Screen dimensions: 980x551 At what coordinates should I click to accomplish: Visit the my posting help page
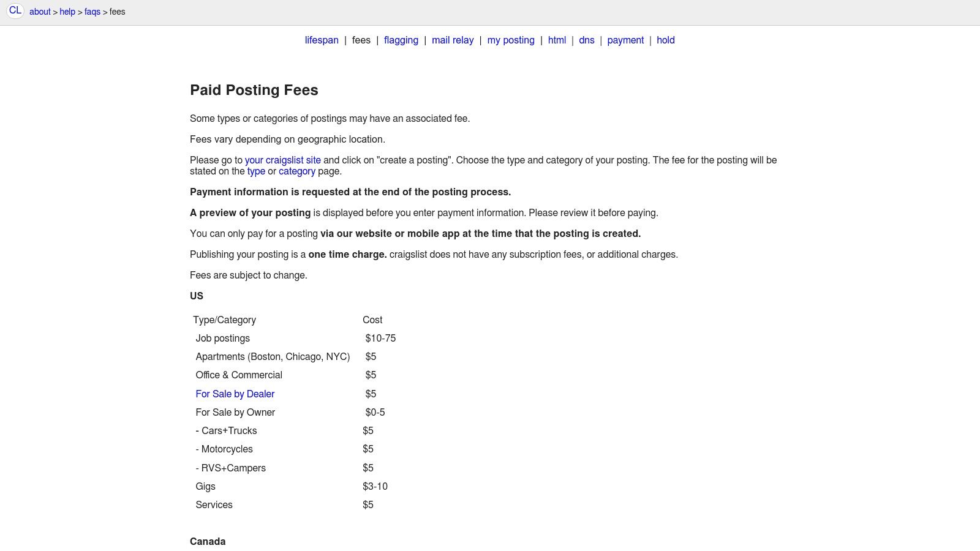[x=510, y=40]
